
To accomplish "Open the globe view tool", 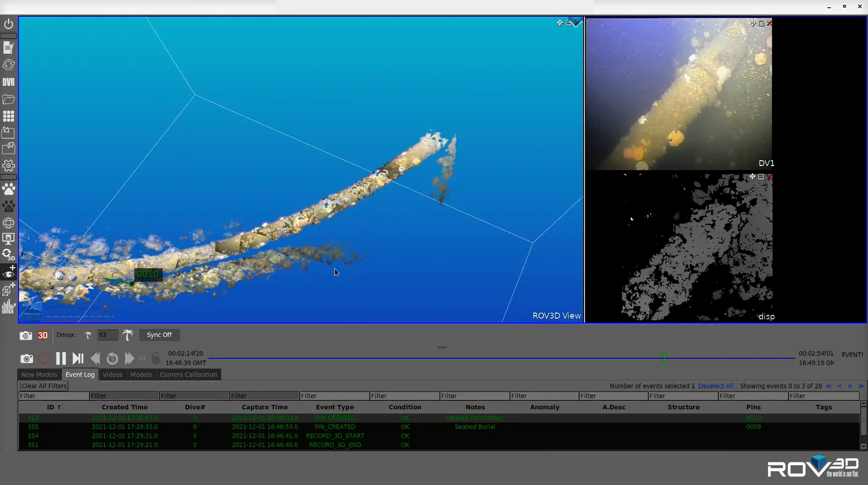I will point(9,223).
